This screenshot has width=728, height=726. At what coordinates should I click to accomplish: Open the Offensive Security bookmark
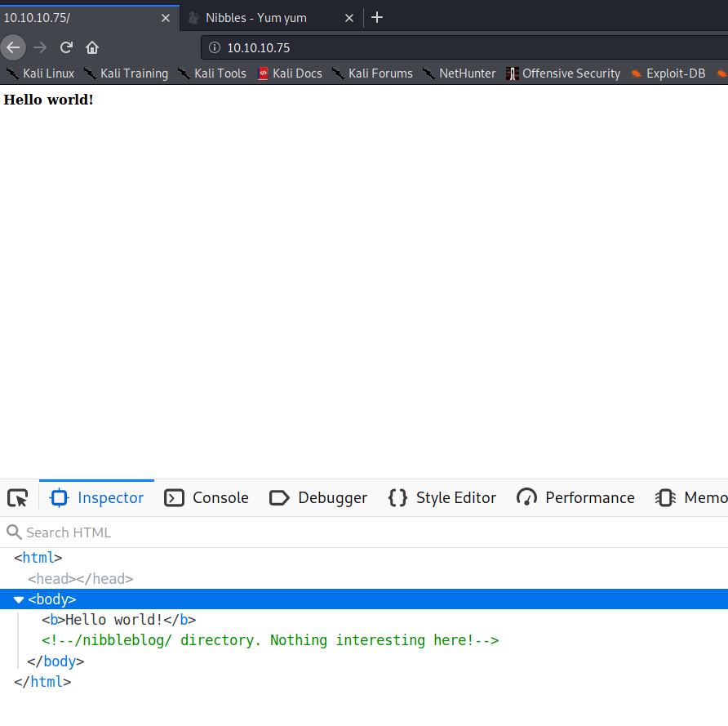(563, 73)
